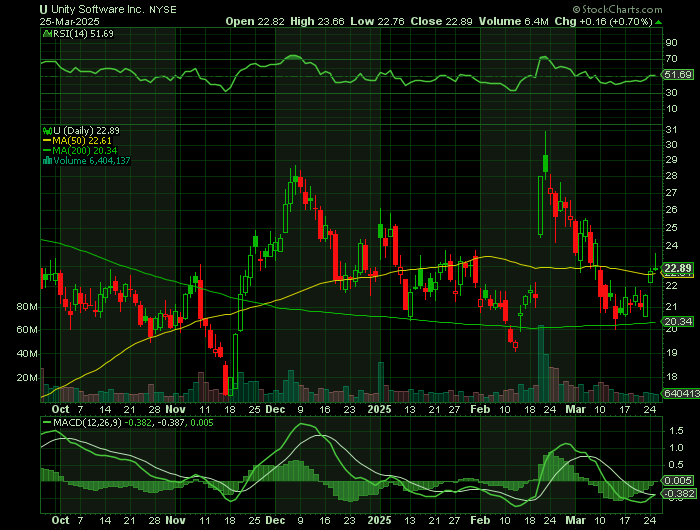This screenshot has height=530, width=700.
Task: Click the 80M label on the volume scale
Action: (x=27, y=307)
